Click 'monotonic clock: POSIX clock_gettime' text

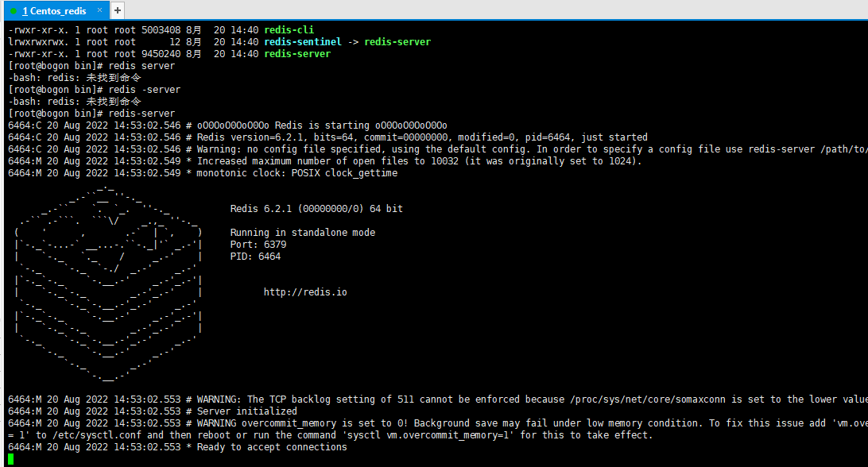tap(297, 173)
